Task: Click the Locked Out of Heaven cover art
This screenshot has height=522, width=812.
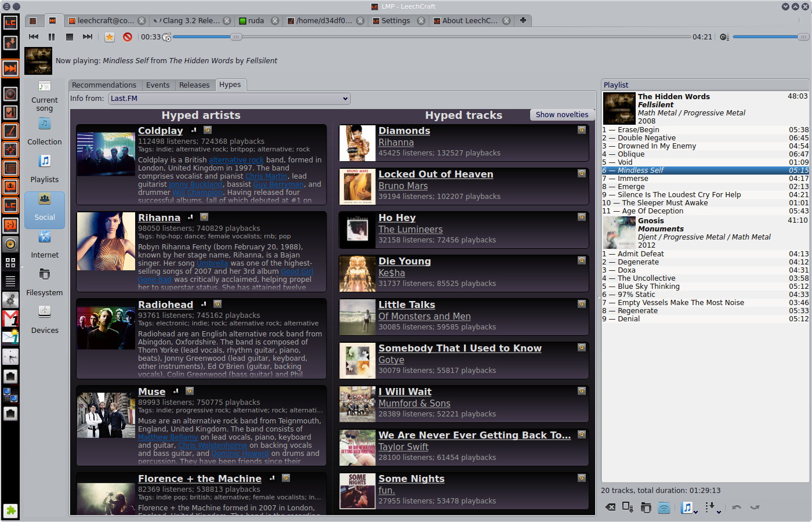Action: click(x=357, y=187)
